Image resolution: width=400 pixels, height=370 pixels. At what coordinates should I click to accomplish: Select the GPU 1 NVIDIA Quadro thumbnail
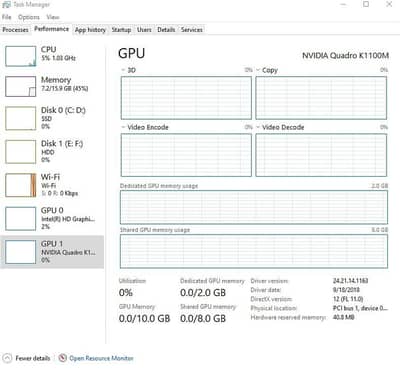(20, 252)
